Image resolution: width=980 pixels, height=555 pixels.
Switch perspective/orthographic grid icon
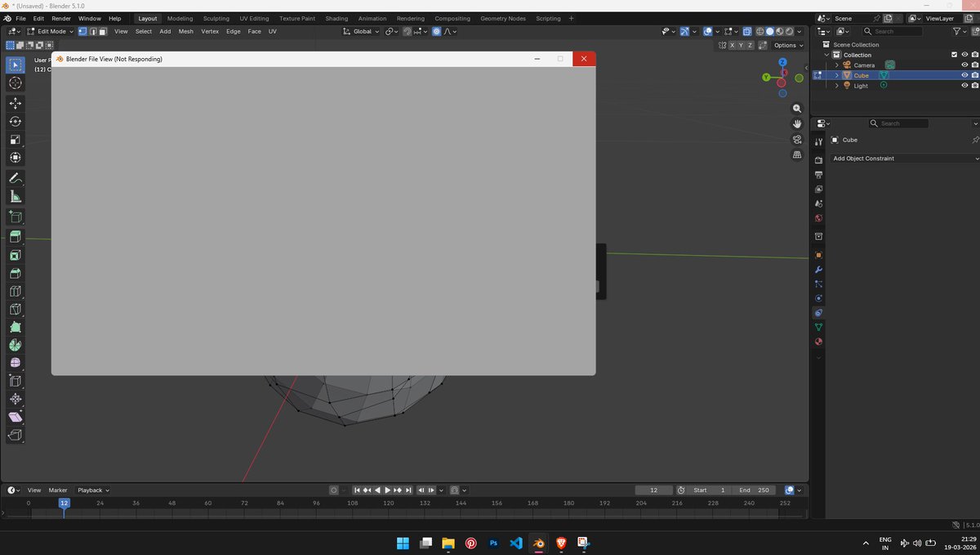click(797, 155)
